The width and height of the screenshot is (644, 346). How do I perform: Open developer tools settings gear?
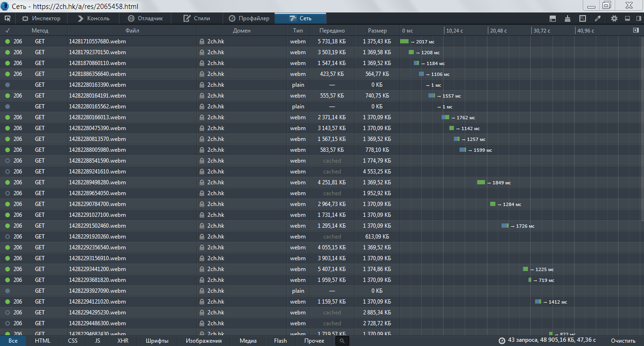pos(614,18)
